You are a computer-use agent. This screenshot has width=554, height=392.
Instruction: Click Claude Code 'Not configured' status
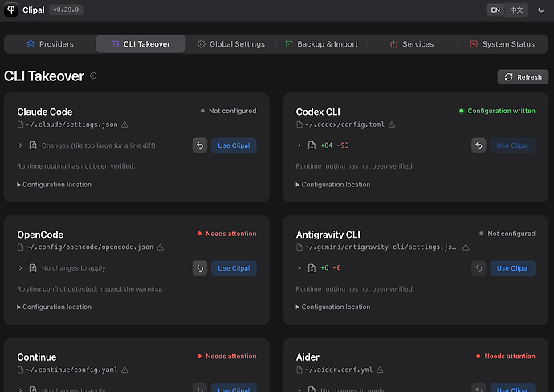229,111
